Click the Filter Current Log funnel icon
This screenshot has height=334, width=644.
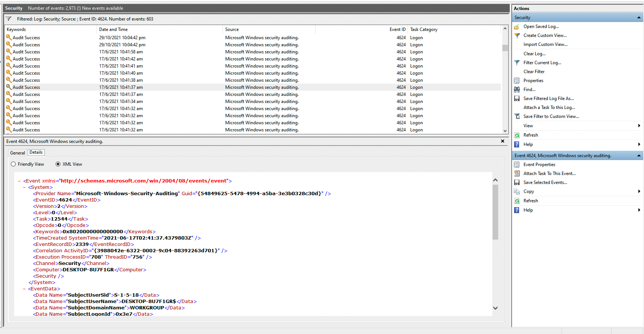click(517, 63)
